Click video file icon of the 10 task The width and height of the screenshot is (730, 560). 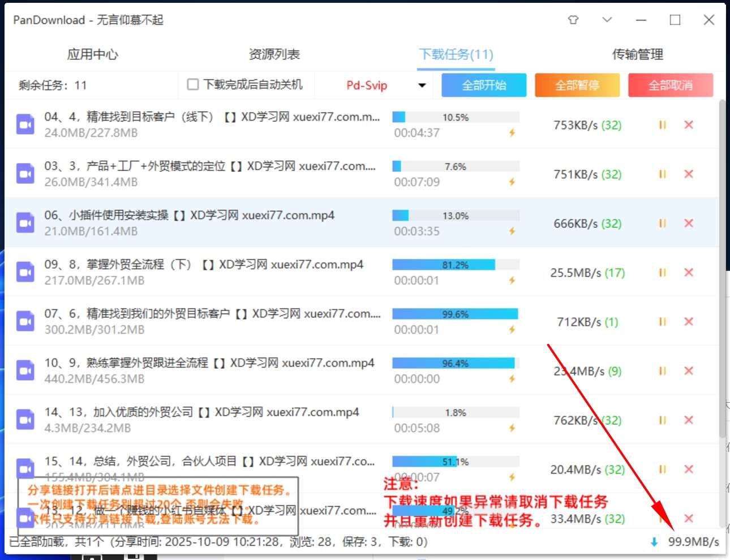[x=25, y=371]
